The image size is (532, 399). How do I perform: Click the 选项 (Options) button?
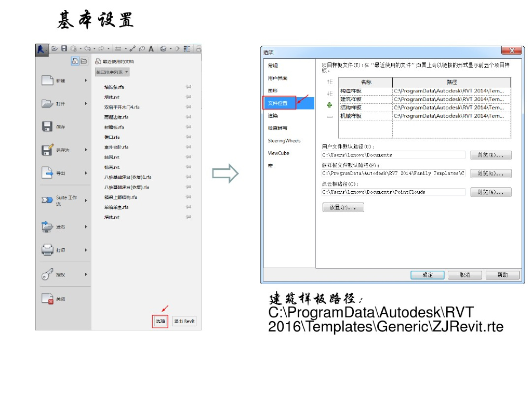160,321
